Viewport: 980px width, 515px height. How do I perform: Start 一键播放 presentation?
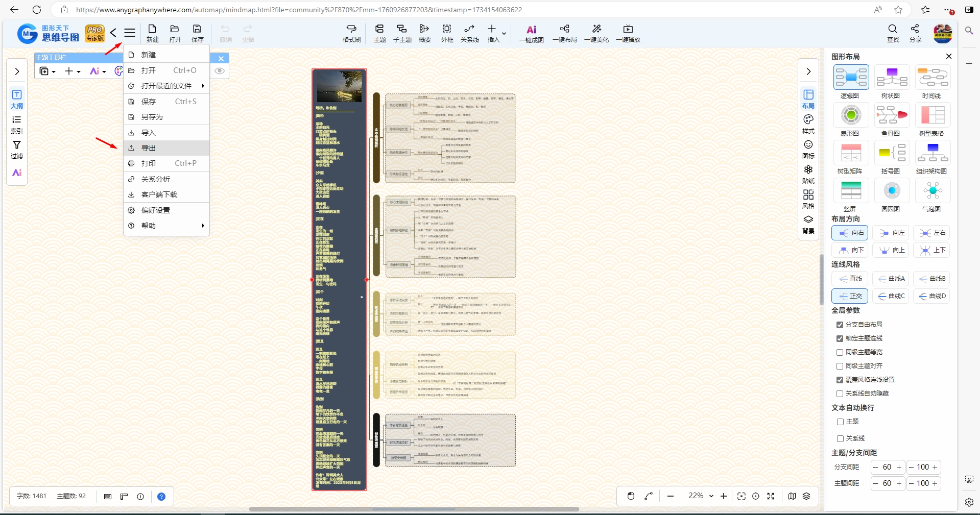point(628,34)
